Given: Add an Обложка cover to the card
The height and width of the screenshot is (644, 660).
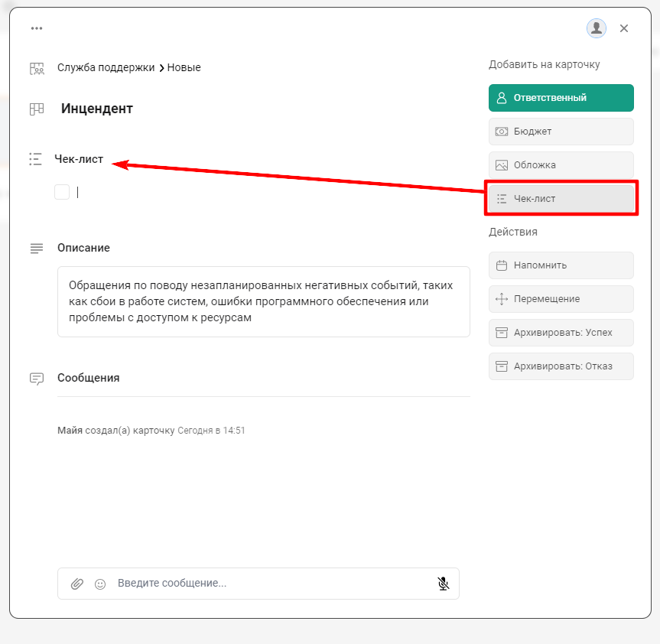Looking at the screenshot, I should (x=561, y=165).
